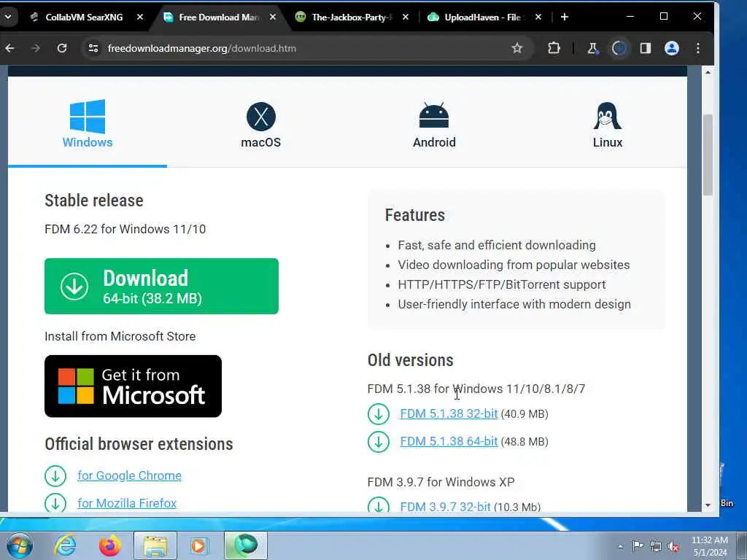Screen dimensions: 747x560
Task: Open Action Center flag icon
Action: pyautogui.click(x=638, y=545)
